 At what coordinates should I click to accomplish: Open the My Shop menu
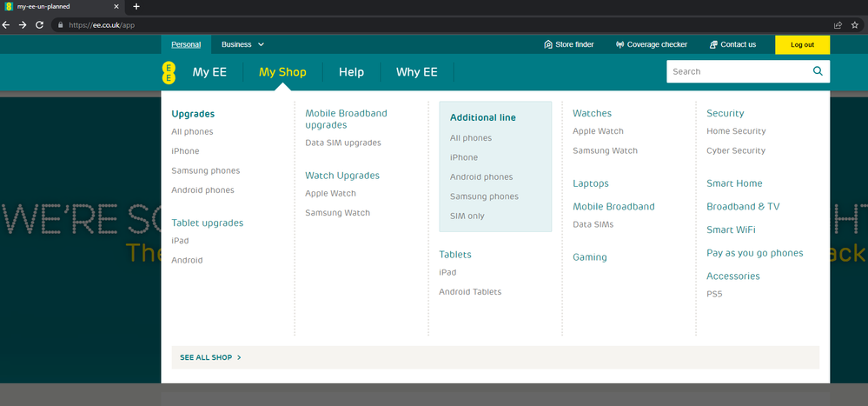point(282,72)
